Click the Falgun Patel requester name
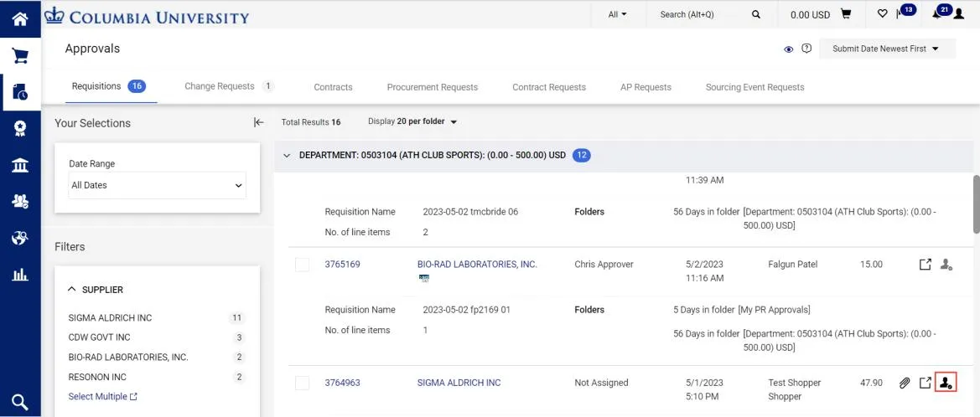Screen dimensions: 980x417 click(x=792, y=264)
